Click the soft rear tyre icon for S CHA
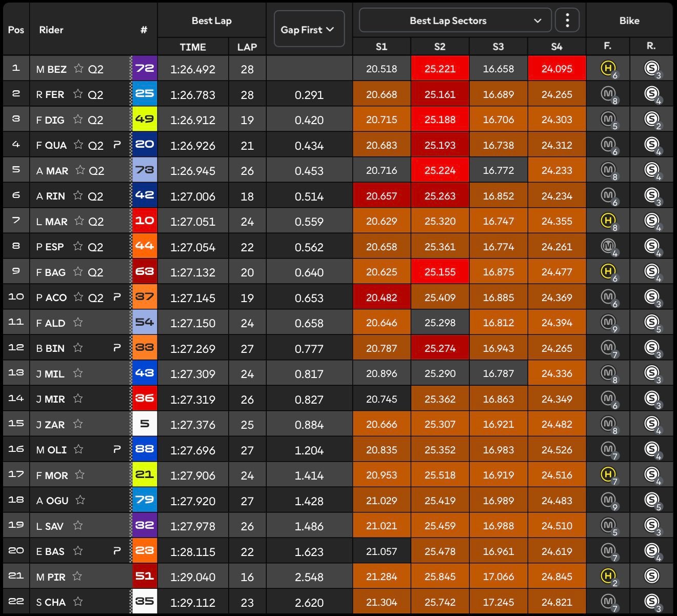 pyautogui.click(x=651, y=601)
